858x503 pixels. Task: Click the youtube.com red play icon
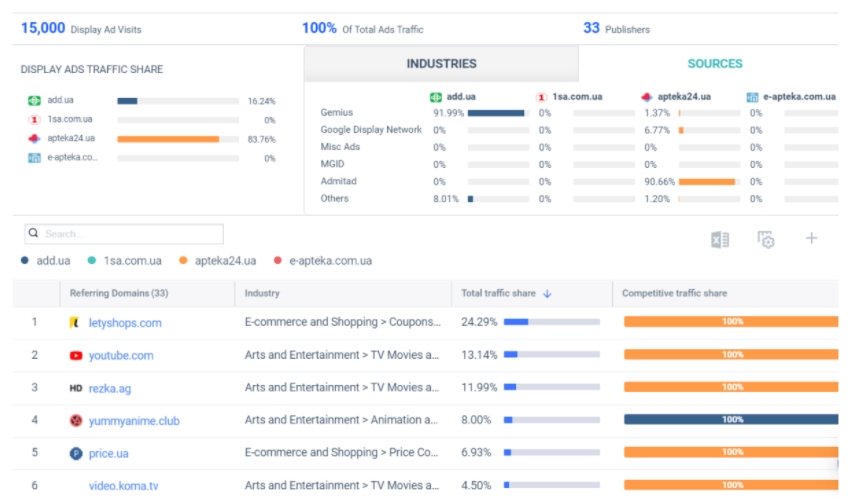point(76,355)
